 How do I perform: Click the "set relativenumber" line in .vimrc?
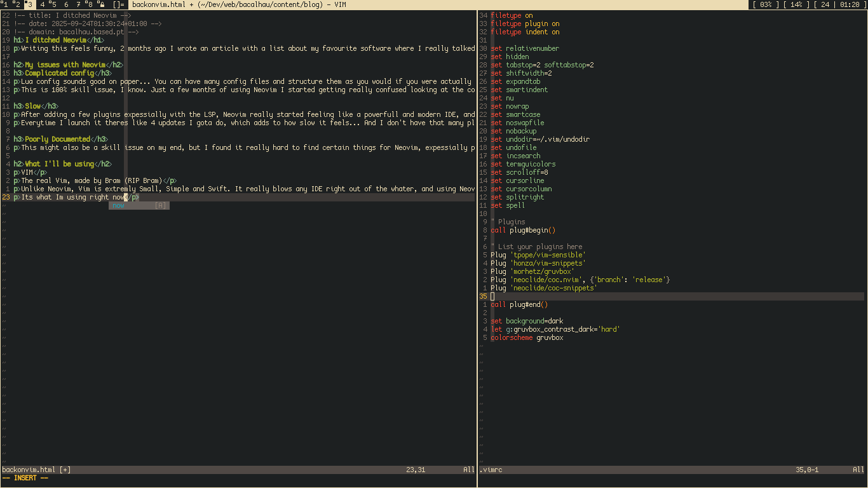tap(532, 48)
